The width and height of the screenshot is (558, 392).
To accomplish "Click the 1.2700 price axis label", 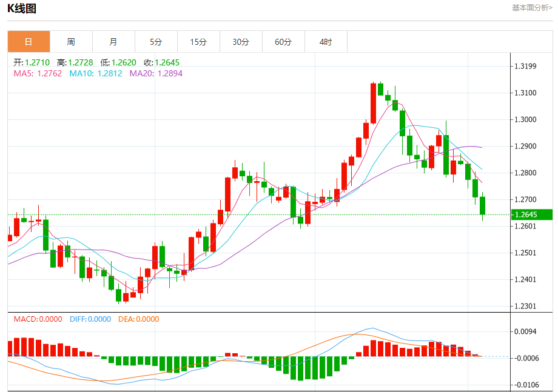I will (x=525, y=199).
